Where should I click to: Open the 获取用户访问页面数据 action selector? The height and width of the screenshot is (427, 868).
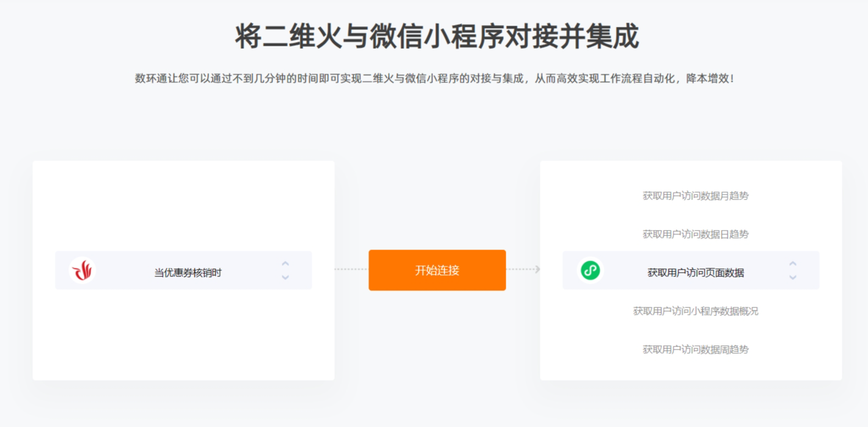click(691, 270)
